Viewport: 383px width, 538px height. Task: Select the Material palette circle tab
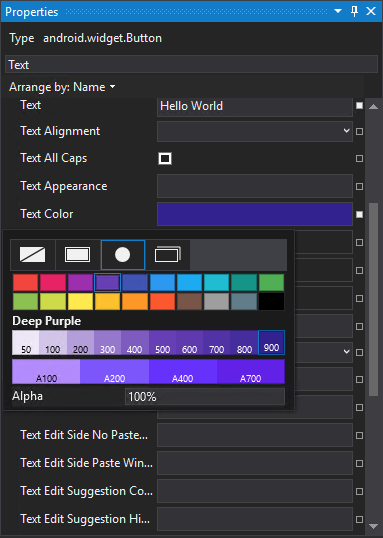[x=123, y=255]
